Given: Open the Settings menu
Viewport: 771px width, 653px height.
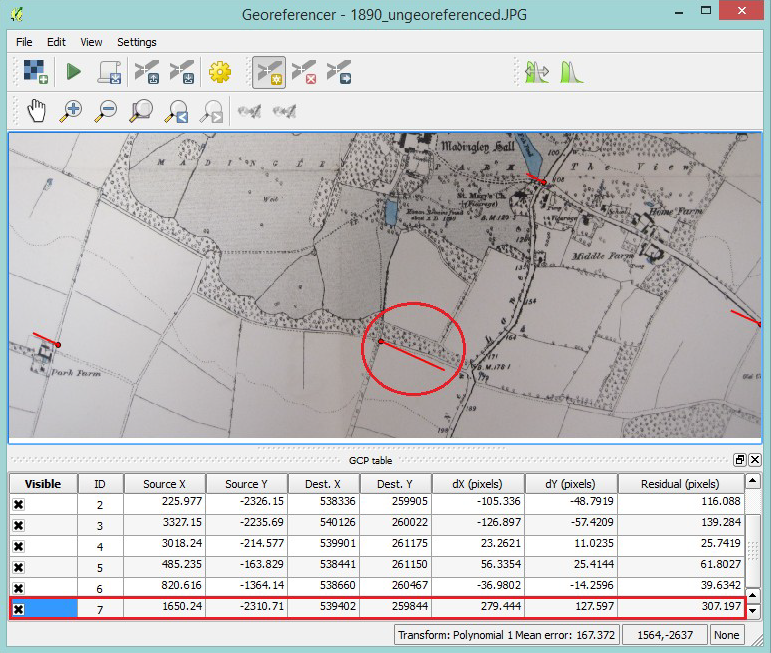Looking at the screenshot, I should pyautogui.click(x=136, y=42).
